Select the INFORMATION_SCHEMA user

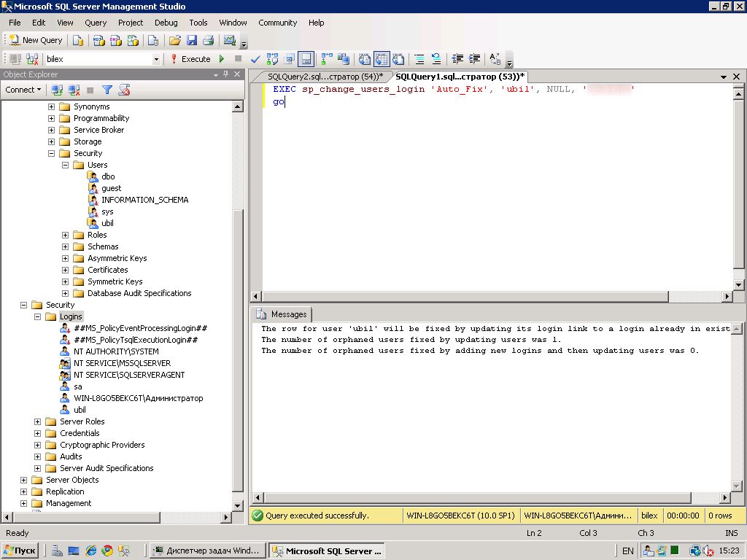[145, 200]
